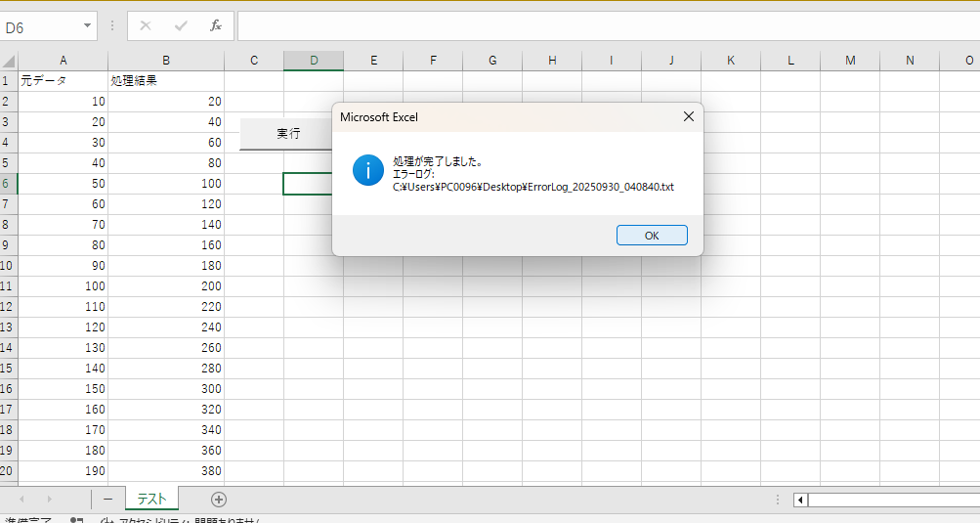
Task: Click the 実行 macro button
Action: (x=287, y=133)
